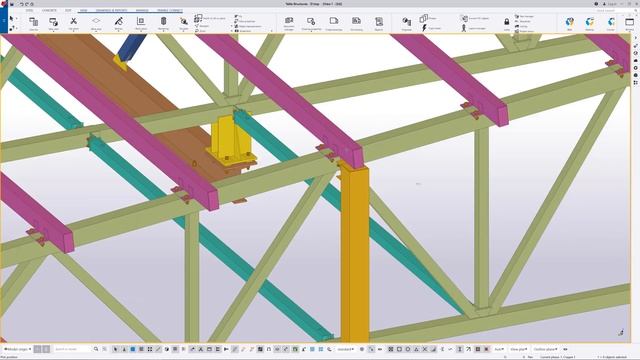The width and height of the screenshot is (640, 360).
Task: Open the standard selection filter dropdown
Action: tap(346, 349)
